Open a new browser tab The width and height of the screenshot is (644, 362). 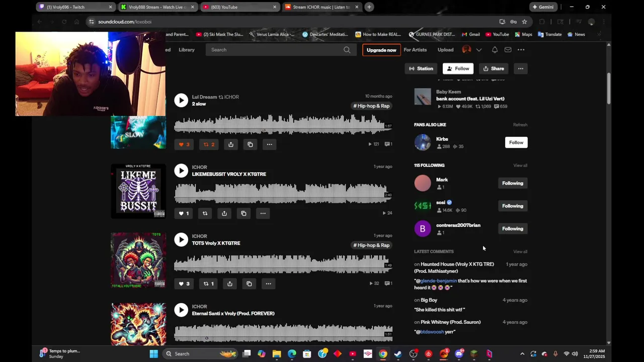click(x=369, y=7)
